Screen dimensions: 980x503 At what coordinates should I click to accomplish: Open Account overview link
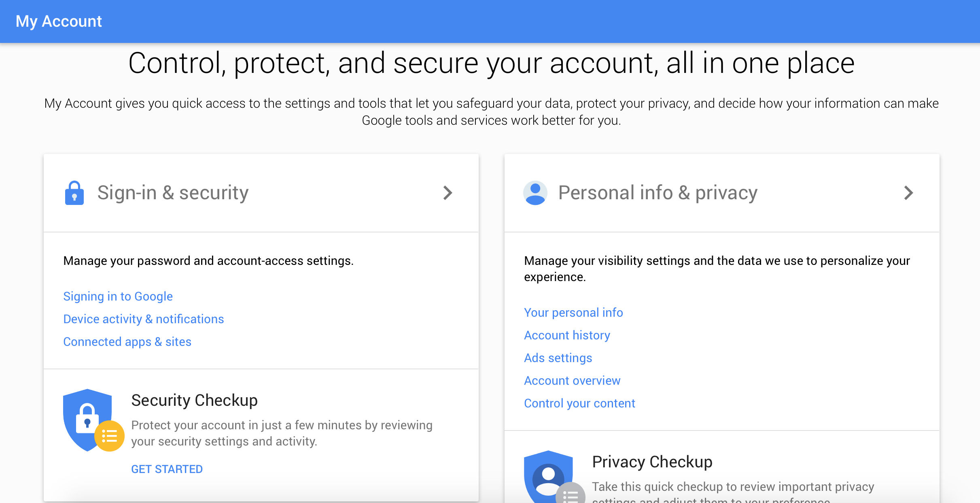[x=572, y=381]
